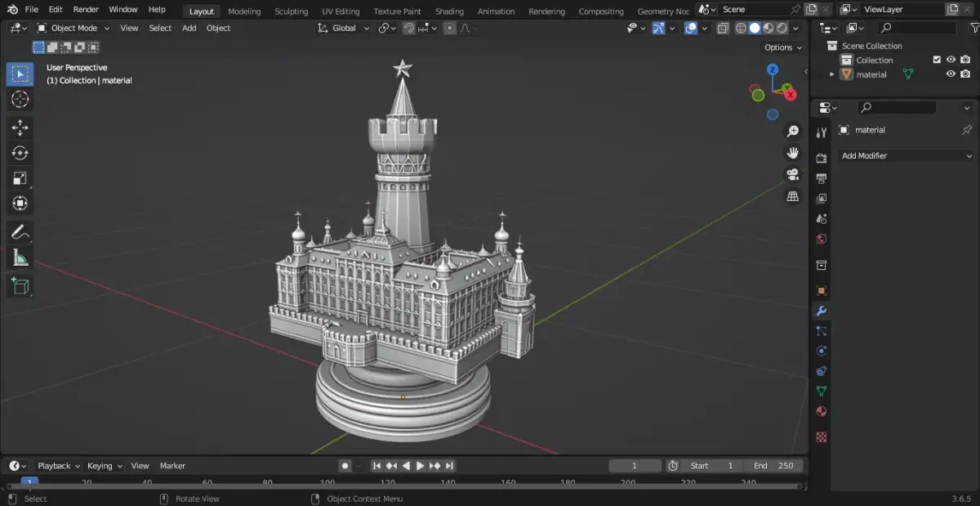This screenshot has width=980, height=506.
Task: Switch to orthographic grid view icon
Action: [792, 196]
